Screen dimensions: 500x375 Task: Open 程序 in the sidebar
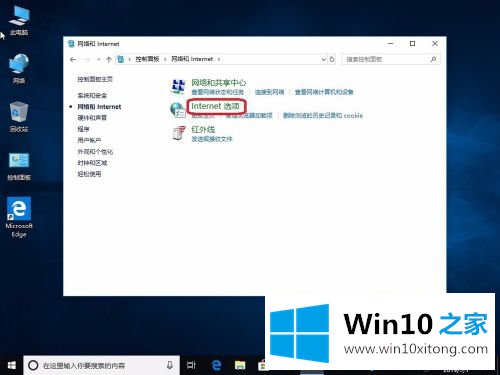pyautogui.click(x=83, y=129)
